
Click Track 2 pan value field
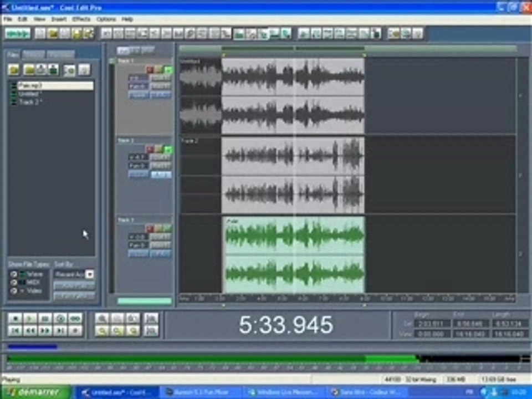pyautogui.click(x=139, y=166)
